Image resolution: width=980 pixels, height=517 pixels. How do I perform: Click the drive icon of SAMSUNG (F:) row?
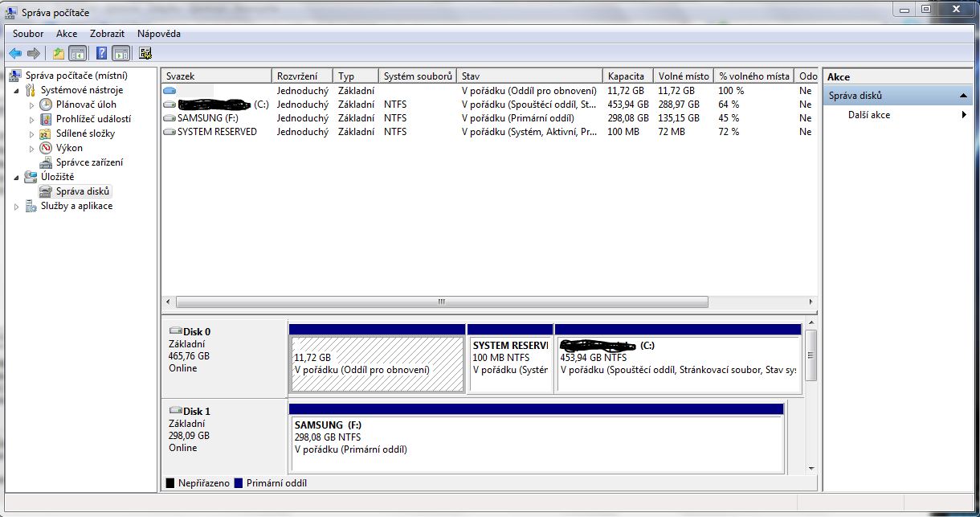[169, 118]
